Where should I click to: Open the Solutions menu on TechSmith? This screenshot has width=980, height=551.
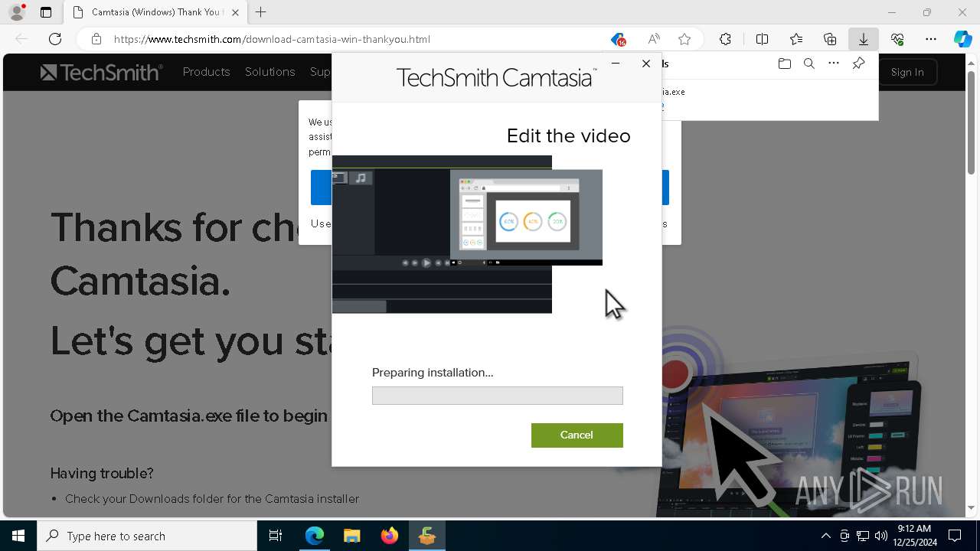tap(269, 72)
